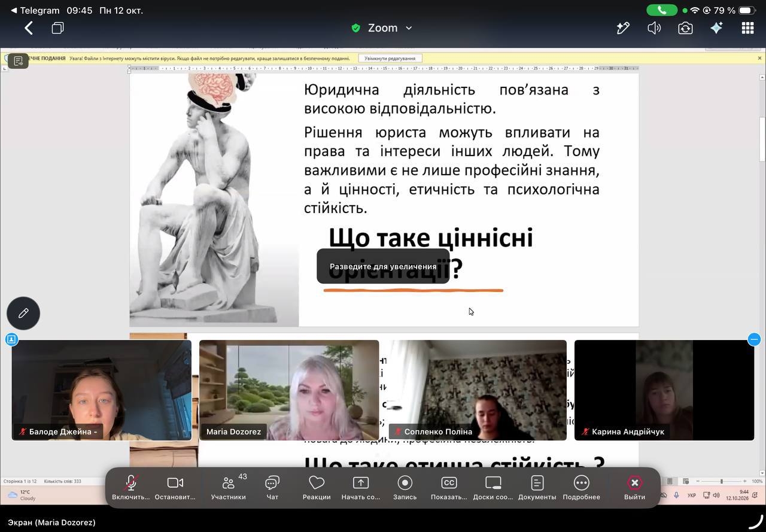Click 'Кількість слів: 333' in status bar
Viewport: 766px width, 532px height.
click(62, 481)
